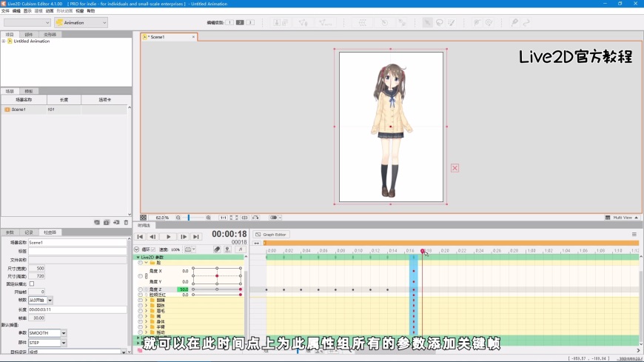Click the 角度 Z parameter slider
This screenshot has height=362, width=644.
[217, 289]
